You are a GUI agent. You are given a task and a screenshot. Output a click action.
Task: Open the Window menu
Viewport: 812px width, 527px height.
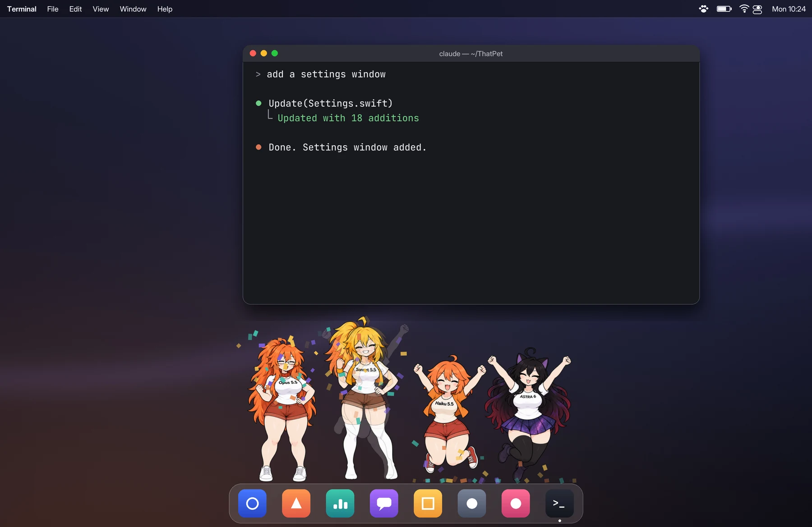[133, 9]
